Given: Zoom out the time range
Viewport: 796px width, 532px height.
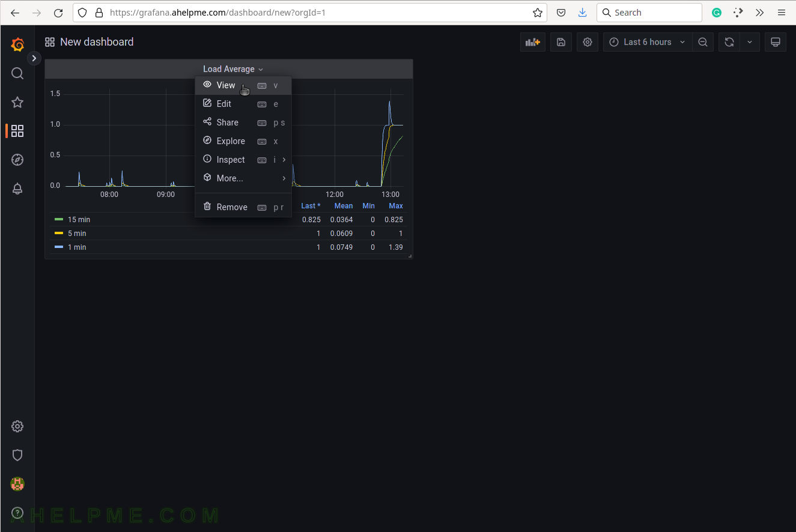Looking at the screenshot, I should pos(703,42).
